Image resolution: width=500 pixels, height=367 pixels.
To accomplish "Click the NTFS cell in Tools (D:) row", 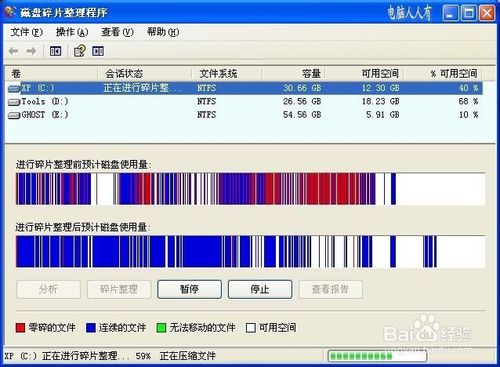I will [x=207, y=102].
